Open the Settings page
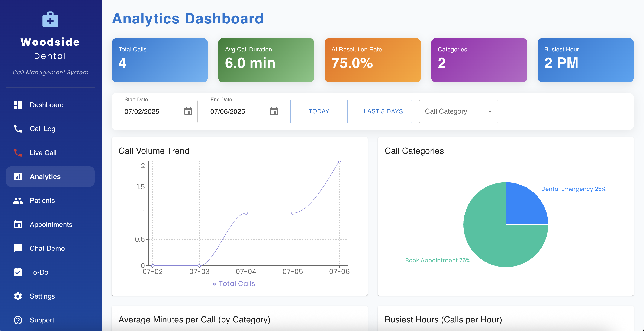Image resolution: width=644 pixels, height=331 pixels. click(50, 296)
